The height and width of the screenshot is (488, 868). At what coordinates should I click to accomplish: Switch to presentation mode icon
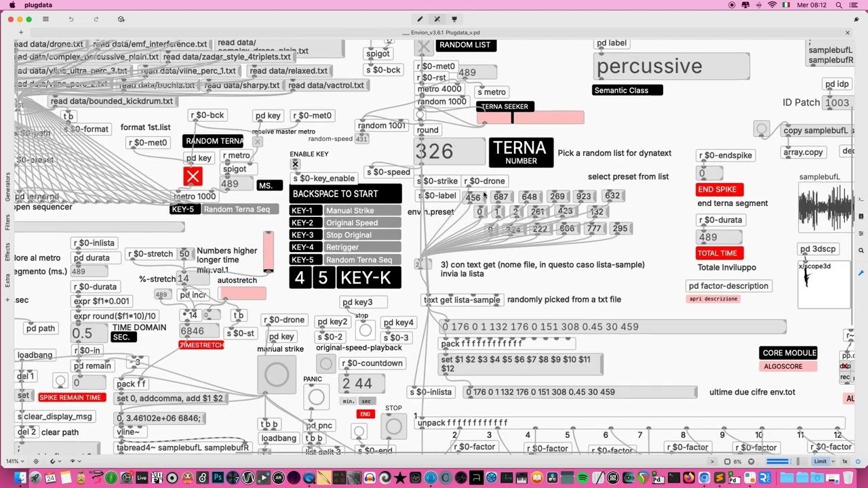tap(454, 19)
